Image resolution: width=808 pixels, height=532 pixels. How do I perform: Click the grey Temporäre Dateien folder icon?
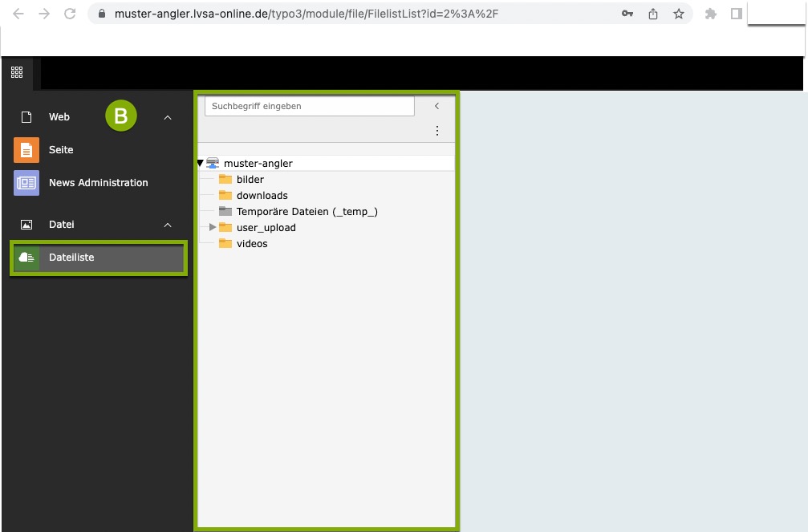click(x=225, y=211)
